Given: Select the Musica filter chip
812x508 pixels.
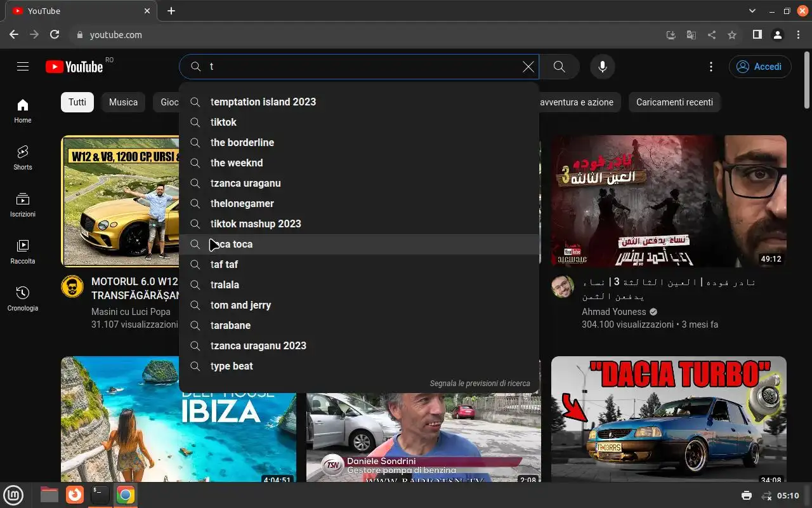Looking at the screenshot, I should [x=123, y=102].
